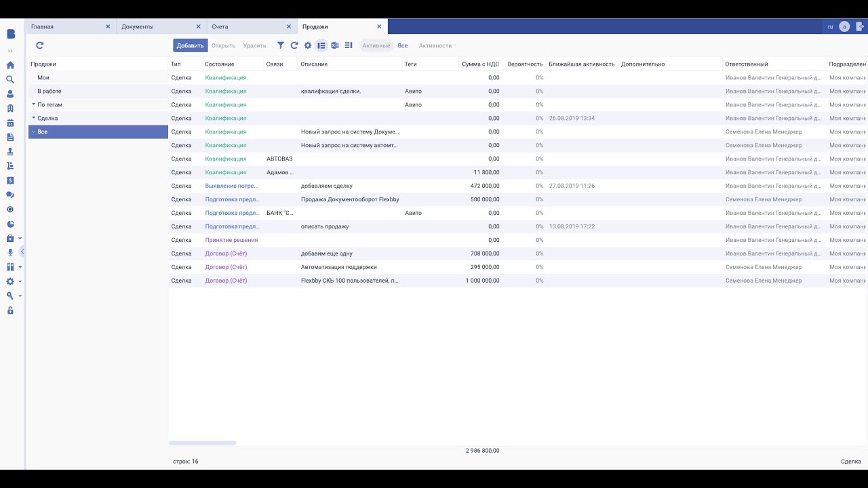Select row Продажа Документооборот Flexbby
The width and height of the screenshot is (868, 488).
click(518, 199)
